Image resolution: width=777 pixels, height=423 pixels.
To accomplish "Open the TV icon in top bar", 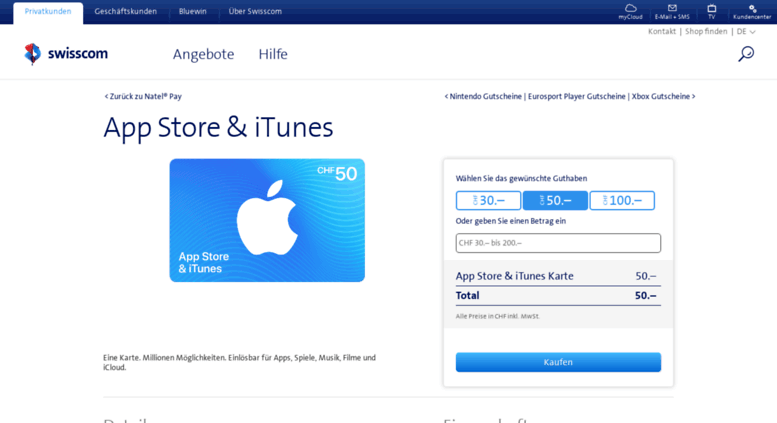I will (712, 11).
